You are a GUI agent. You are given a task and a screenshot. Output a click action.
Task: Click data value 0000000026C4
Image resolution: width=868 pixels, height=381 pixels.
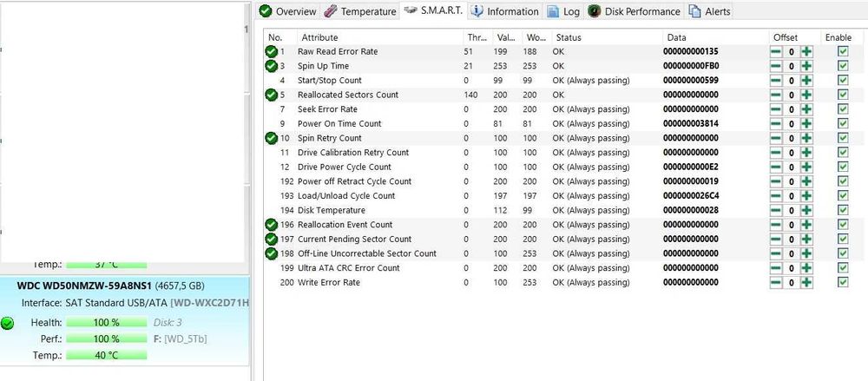click(690, 195)
